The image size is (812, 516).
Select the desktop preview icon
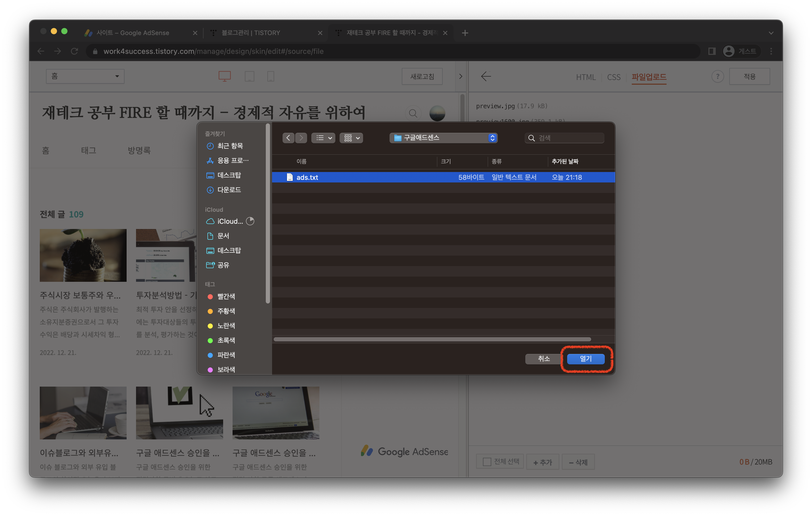tap(224, 76)
